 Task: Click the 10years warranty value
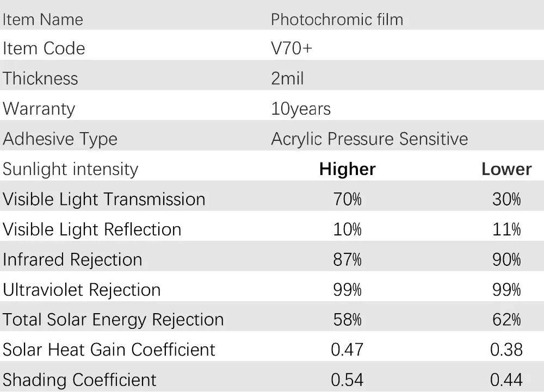coord(301,109)
